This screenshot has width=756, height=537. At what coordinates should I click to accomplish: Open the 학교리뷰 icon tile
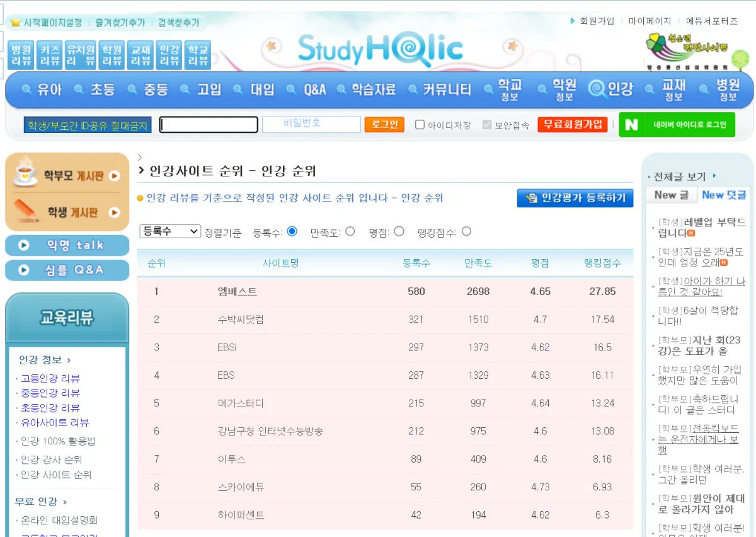click(x=198, y=55)
